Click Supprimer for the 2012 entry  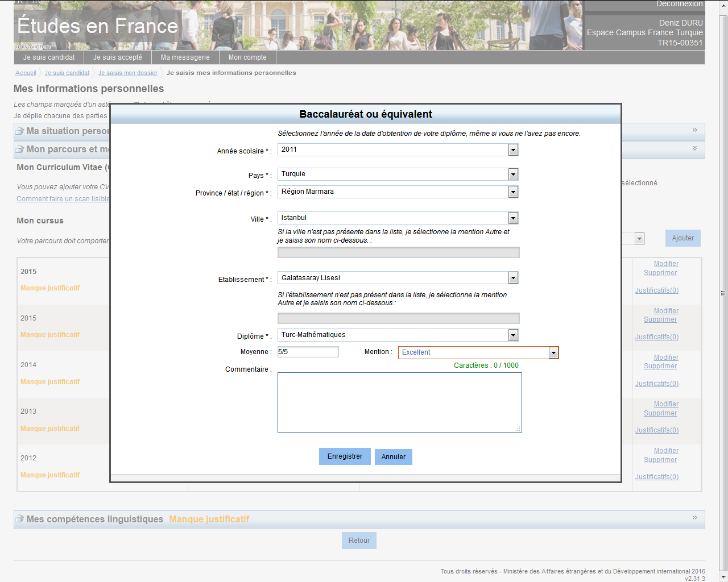[660, 460]
